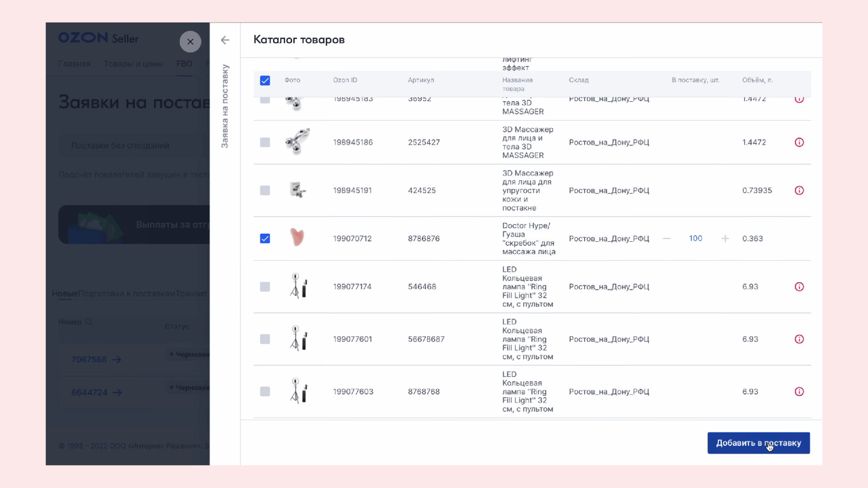Open the pink gua sha product photo
This screenshot has width=868, height=488.
(x=297, y=237)
